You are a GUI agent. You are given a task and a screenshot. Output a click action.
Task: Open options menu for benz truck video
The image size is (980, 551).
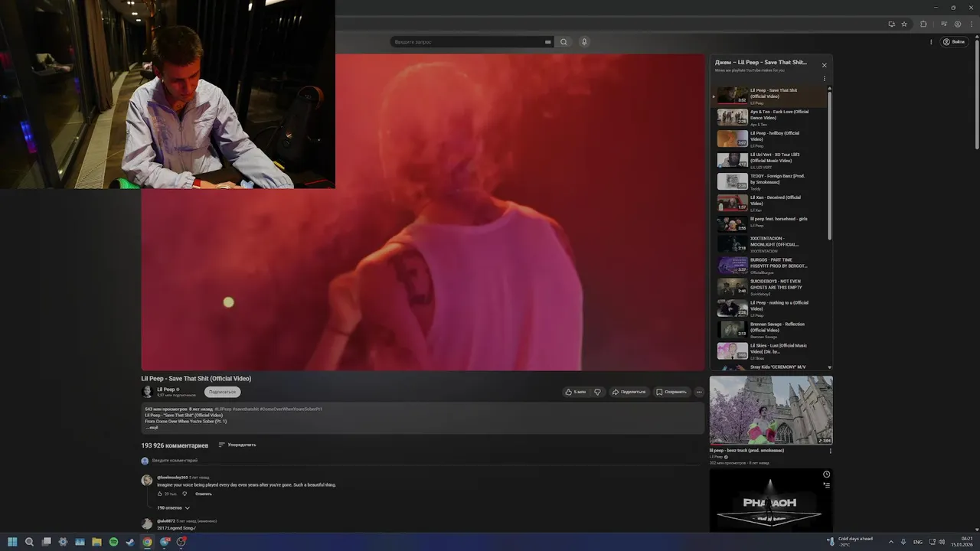(830, 451)
